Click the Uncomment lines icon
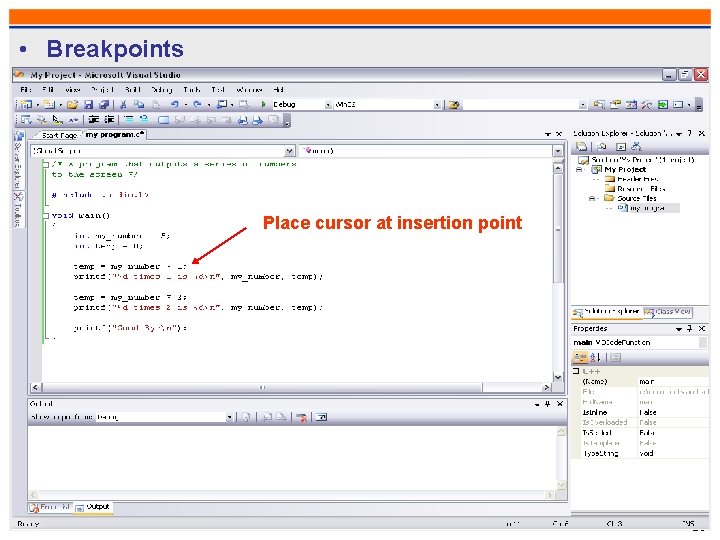 (x=144, y=119)
